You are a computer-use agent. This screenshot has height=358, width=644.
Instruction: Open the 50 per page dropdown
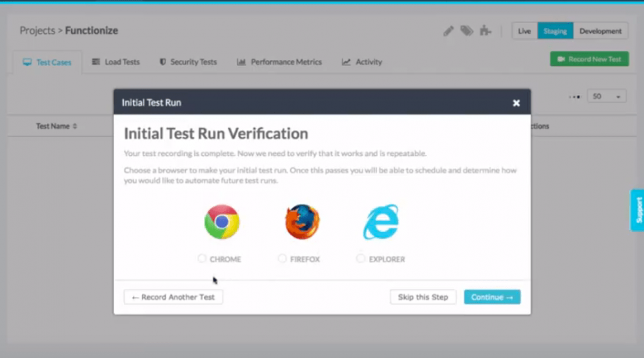coord(607,97)
